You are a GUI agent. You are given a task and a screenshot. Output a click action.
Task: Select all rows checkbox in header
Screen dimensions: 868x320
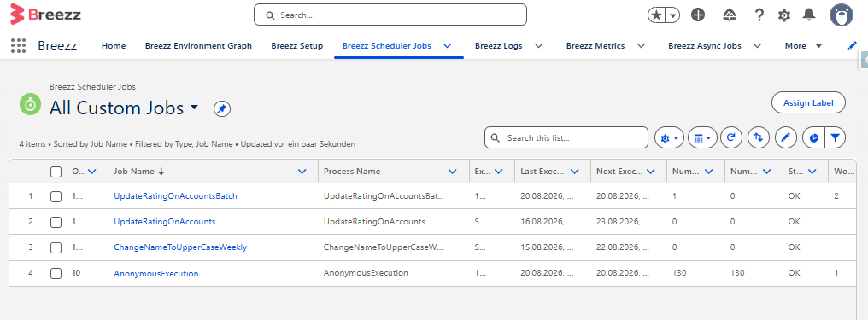pos(56,172)
